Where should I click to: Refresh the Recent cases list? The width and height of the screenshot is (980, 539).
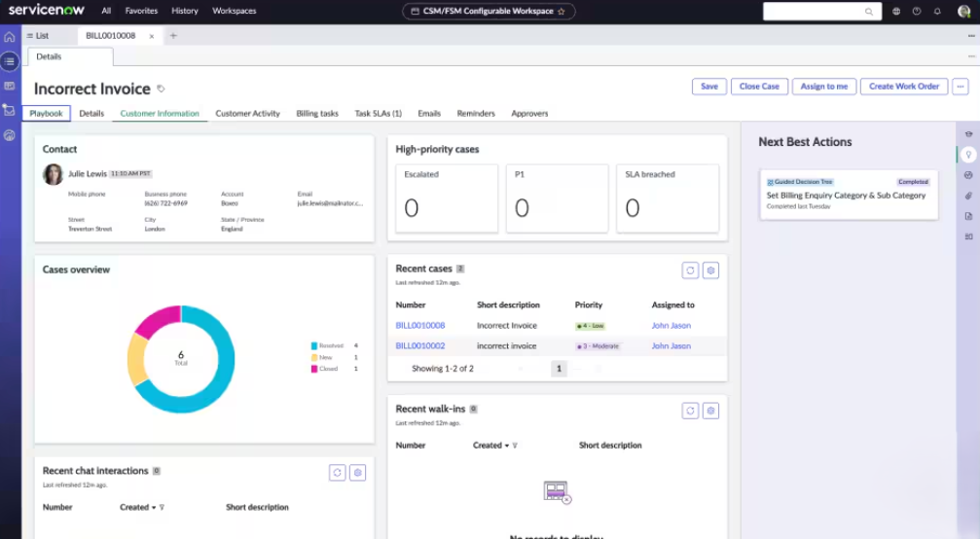tap(690, 271)
